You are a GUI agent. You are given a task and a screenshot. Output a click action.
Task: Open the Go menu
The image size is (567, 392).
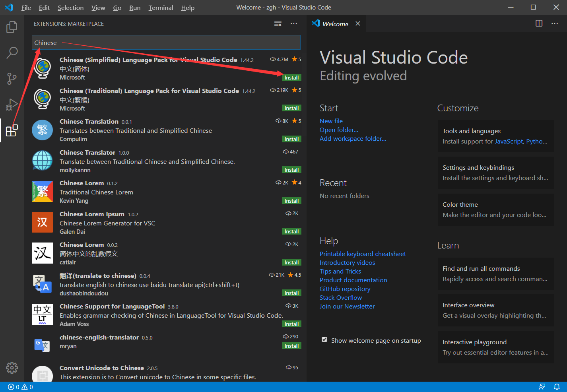[117, 8]
